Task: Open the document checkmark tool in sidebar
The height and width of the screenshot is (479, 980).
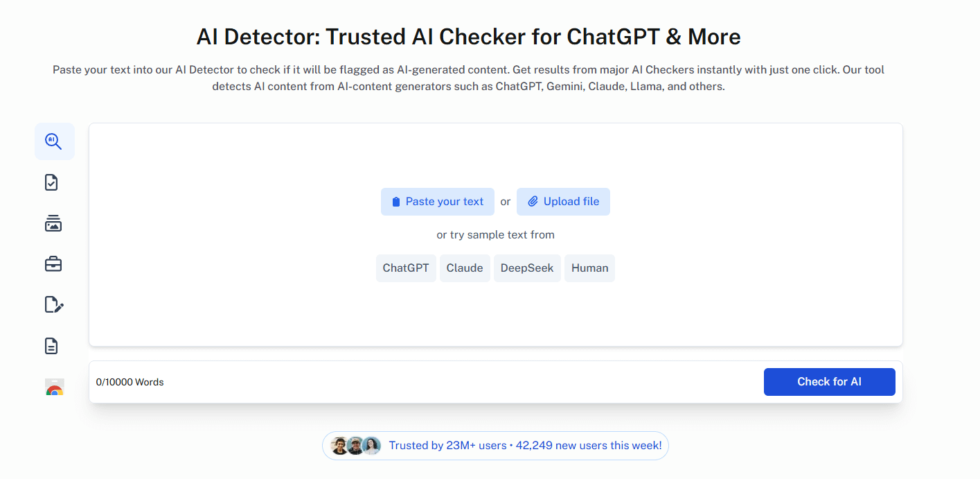Action: (x=51, y=182)
